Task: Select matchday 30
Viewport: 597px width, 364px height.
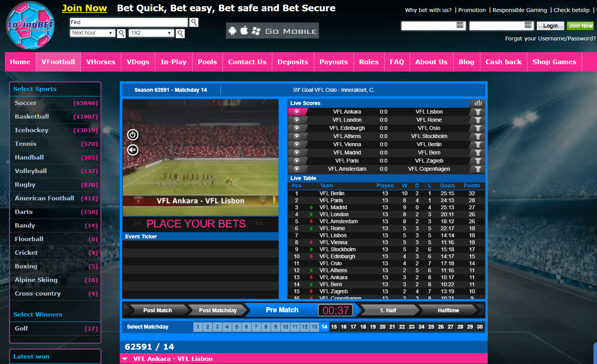Action: [x=480, y=327]
